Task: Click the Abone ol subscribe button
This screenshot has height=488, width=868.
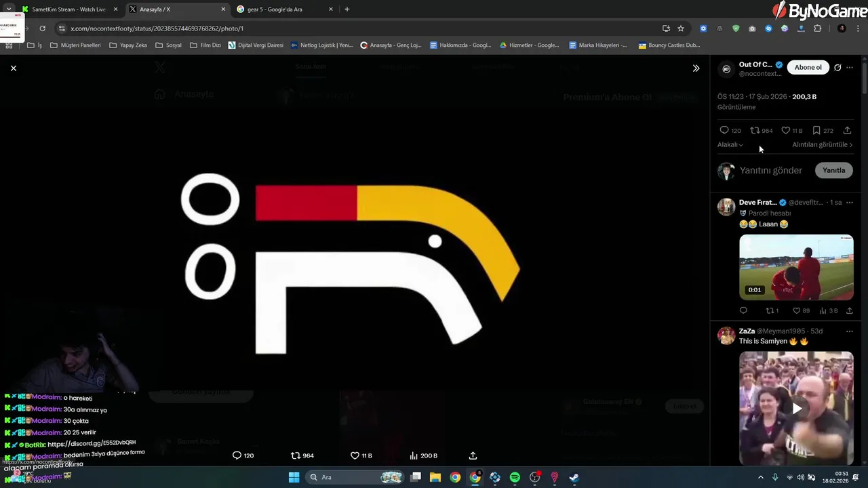Action: [x=808, y=67]
